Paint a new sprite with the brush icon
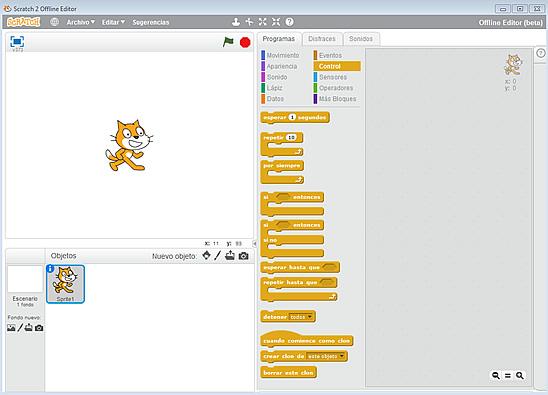548x395 pixels. tap(217, 256)
